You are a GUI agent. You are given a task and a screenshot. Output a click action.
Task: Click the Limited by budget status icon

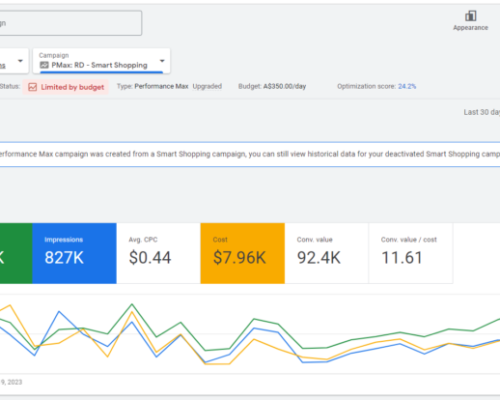pos(32,87)
